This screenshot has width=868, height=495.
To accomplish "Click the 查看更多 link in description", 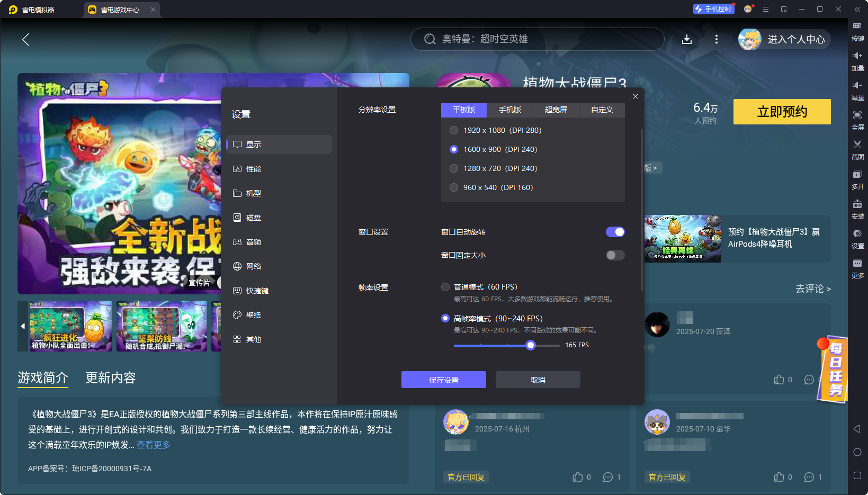I will click(154, 445).
